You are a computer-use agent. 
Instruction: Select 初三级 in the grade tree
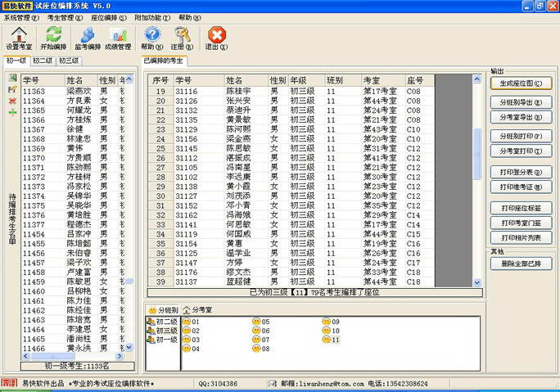tap(165, 331)
